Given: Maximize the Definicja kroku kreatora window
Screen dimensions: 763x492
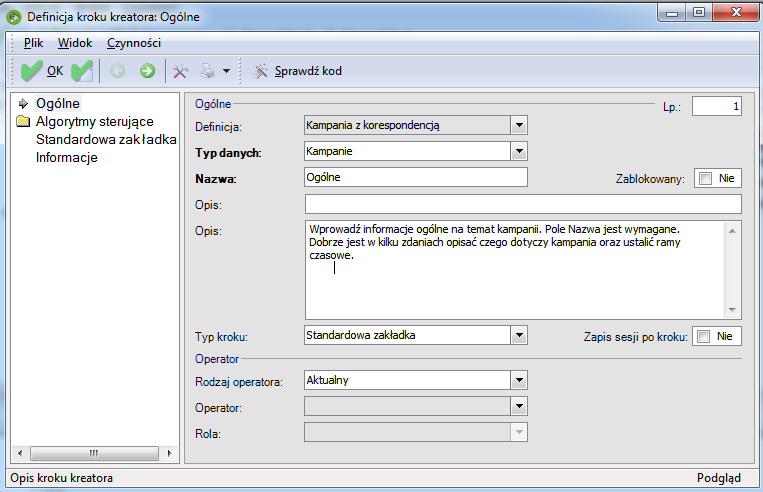Looking at the screenshot, I should tap(699, 13).
